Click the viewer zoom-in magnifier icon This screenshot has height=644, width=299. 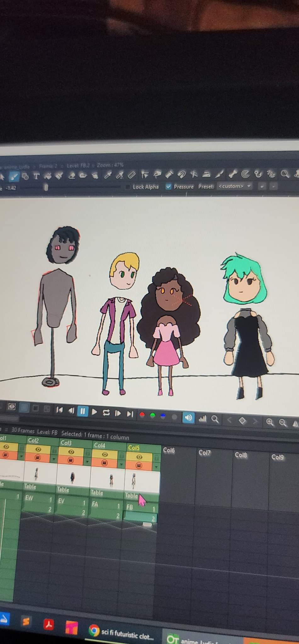click(270, 422)
